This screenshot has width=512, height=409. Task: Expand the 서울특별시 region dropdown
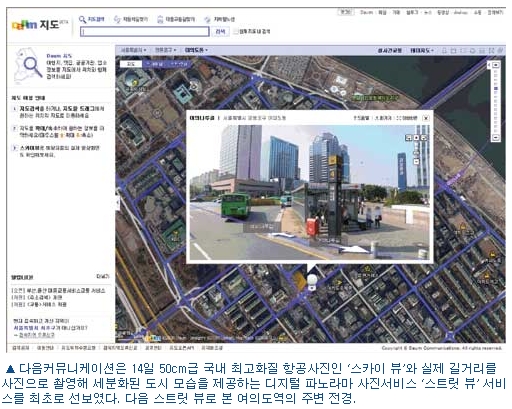tap(133, 50)
